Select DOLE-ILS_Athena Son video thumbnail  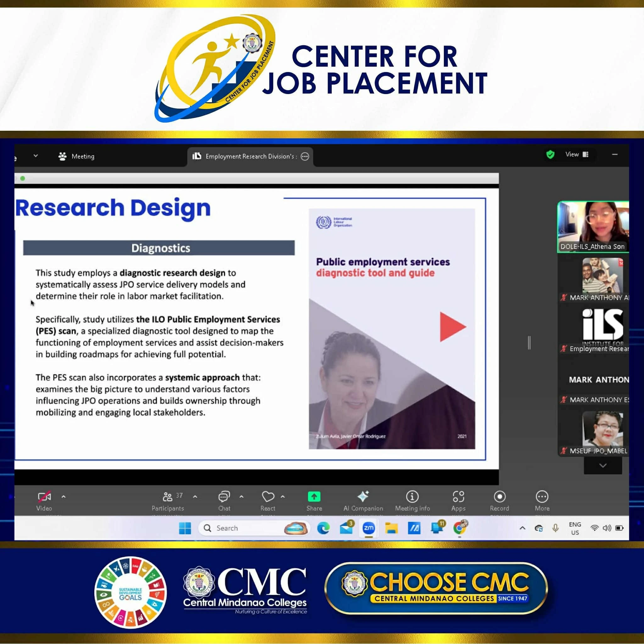(x=593, y=227)
